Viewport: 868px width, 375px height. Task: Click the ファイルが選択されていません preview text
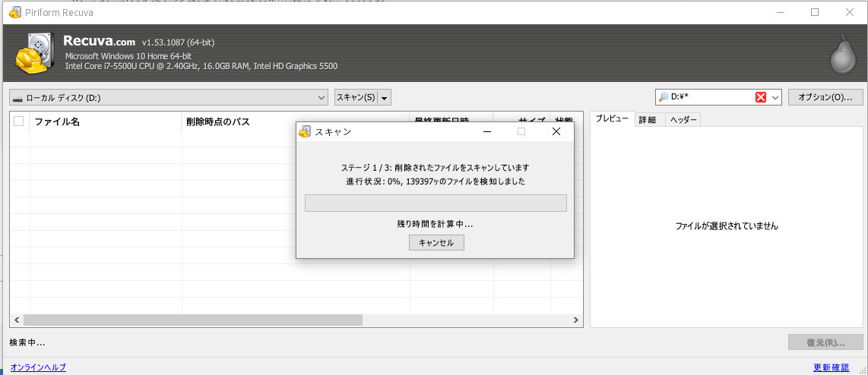[x=727, y=226]
